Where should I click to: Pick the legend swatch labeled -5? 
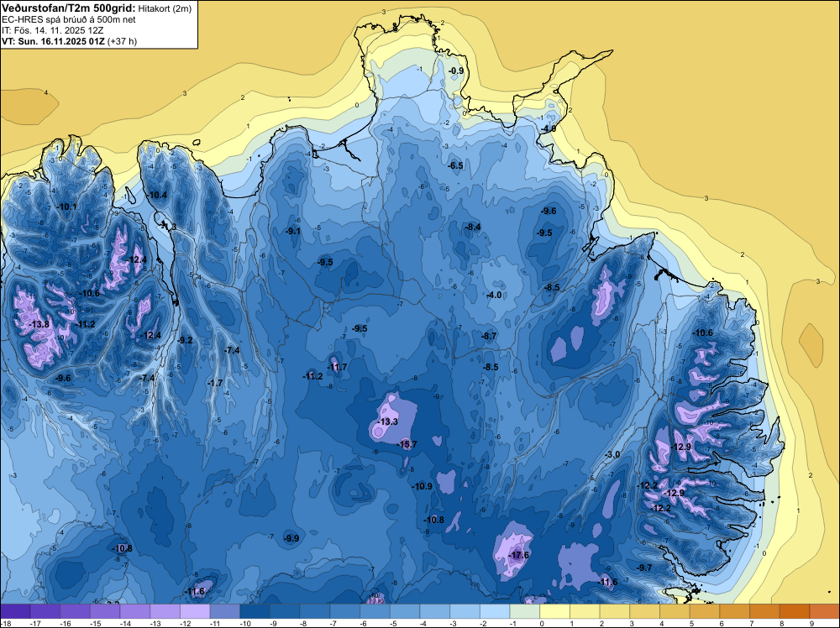click(x=405, y=611)
